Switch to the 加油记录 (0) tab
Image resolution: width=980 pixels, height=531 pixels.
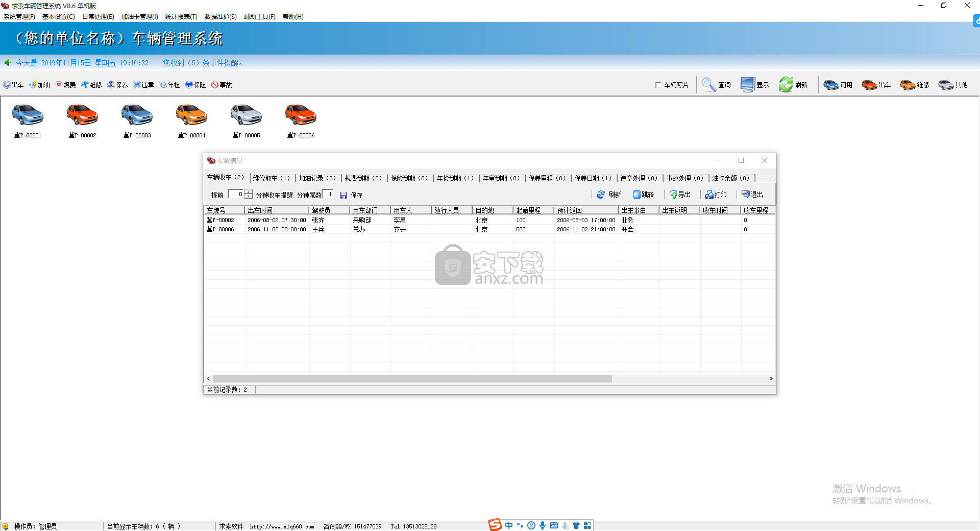[x=317, y=178]
